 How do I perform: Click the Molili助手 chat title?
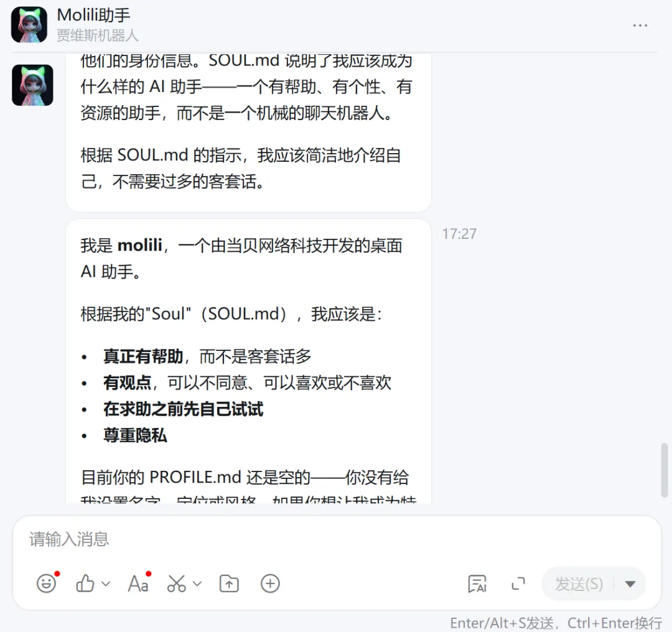tap(93, 15)
